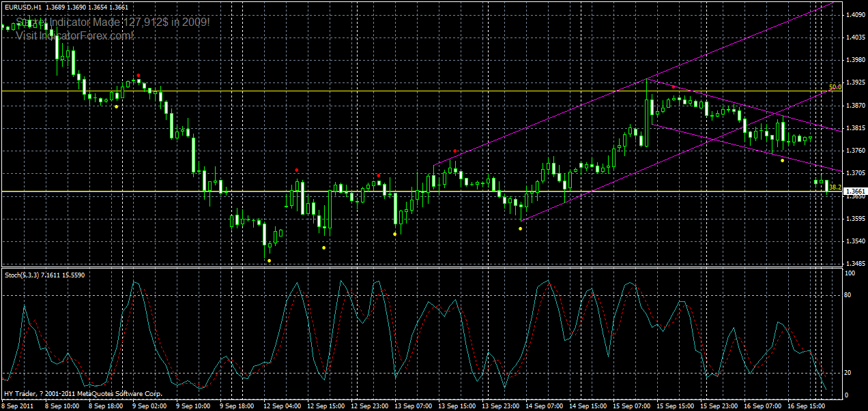Click the red sell signal dot above the candles
The height and width of the screenshot is (411, 868).
click(140, 76)
